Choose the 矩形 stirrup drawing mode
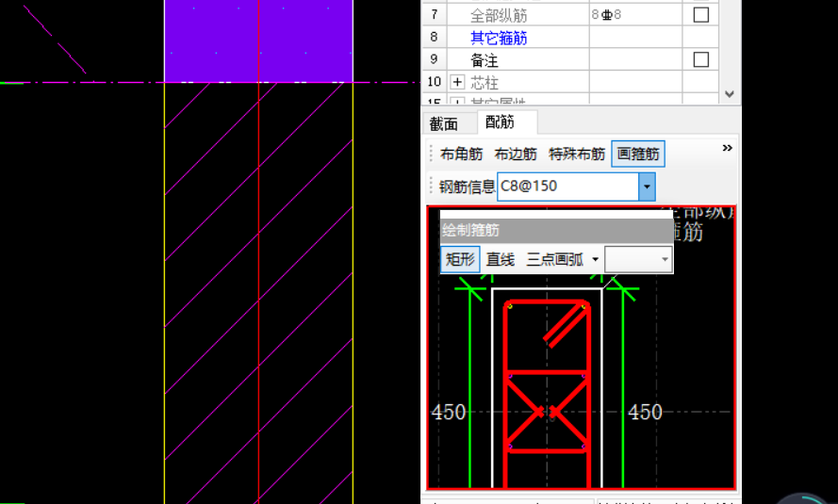838x504 pixels. tap(460, 259)
